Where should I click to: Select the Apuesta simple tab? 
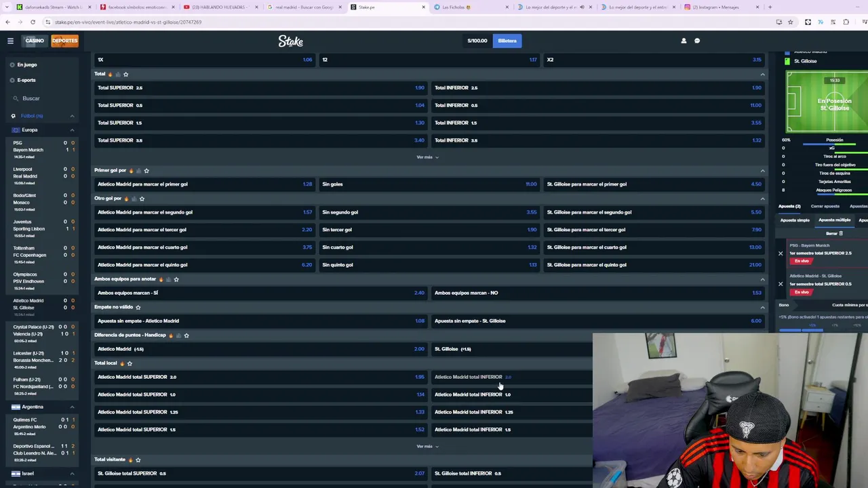795,220
